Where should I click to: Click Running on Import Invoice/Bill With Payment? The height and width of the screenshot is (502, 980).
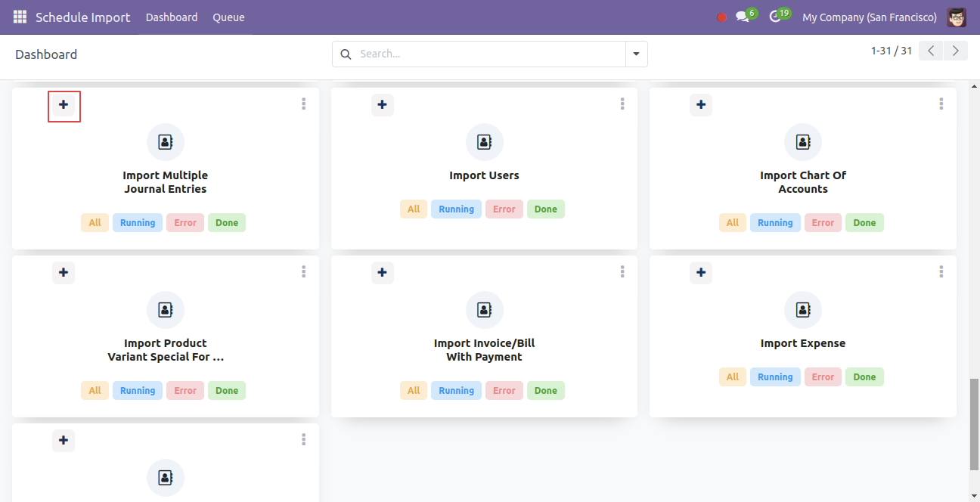coord(457,391)
